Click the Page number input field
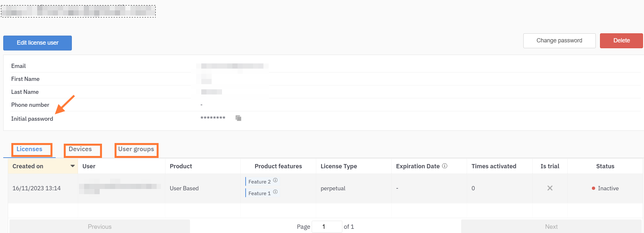Image resolution: width=644 pixels, height=233 pixels. pos(327,227)
